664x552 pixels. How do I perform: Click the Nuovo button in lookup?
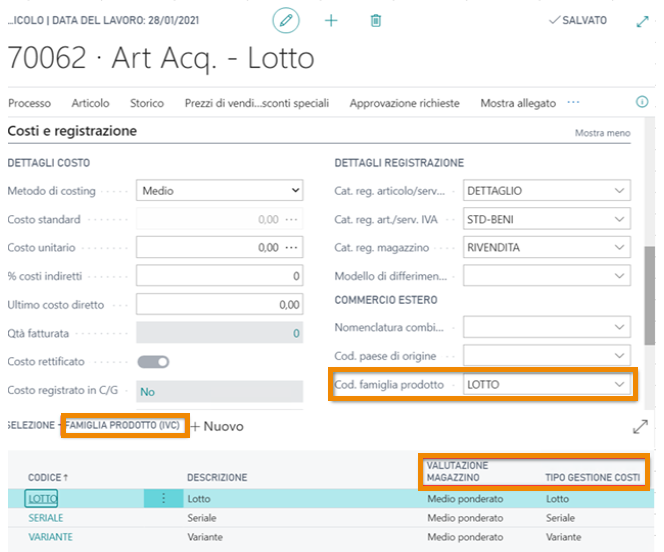[x=217, y=426]
